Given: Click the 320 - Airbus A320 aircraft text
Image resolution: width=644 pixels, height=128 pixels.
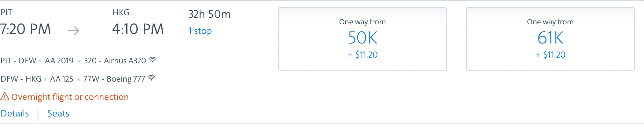Looking at the screenshot, I should [115, 61].
